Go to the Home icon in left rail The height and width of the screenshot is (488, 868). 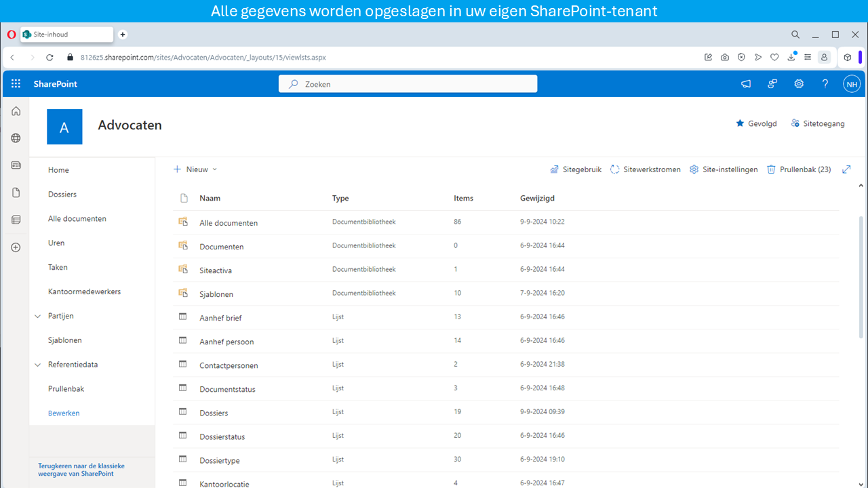pyautogui.click(x=16, y=111)
